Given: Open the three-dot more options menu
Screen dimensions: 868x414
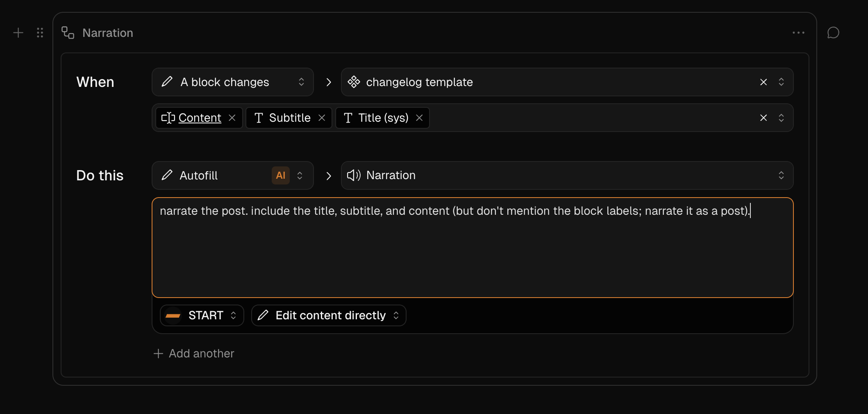Looking at the screenshot, I should click(798, 33).
